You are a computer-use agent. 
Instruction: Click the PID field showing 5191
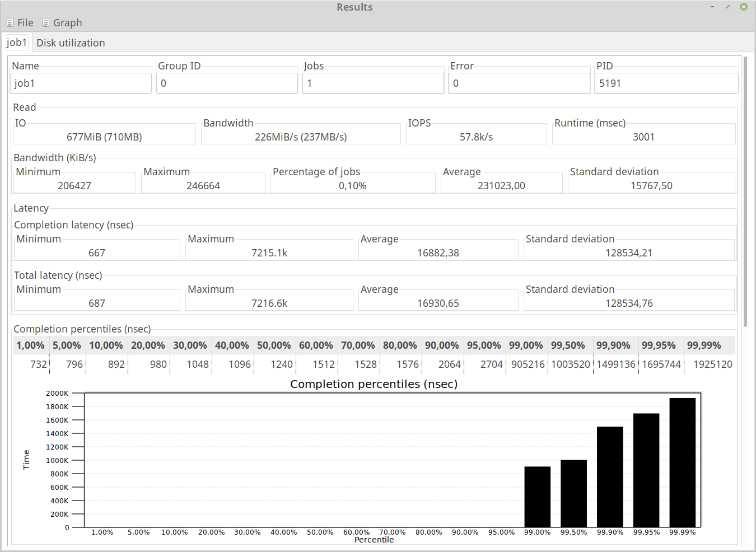(x=666, y=83)
